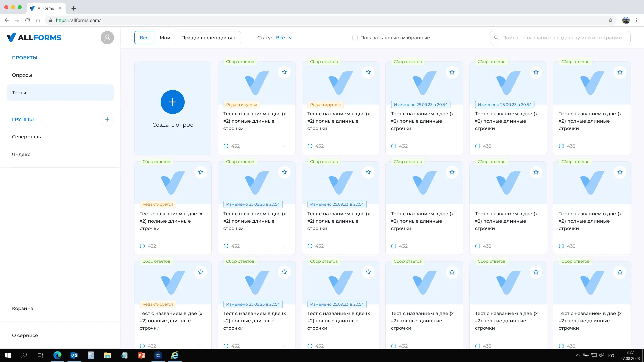Open the browser three-dot menu
Screen dimensions: 644x362
tap(637, 20)
